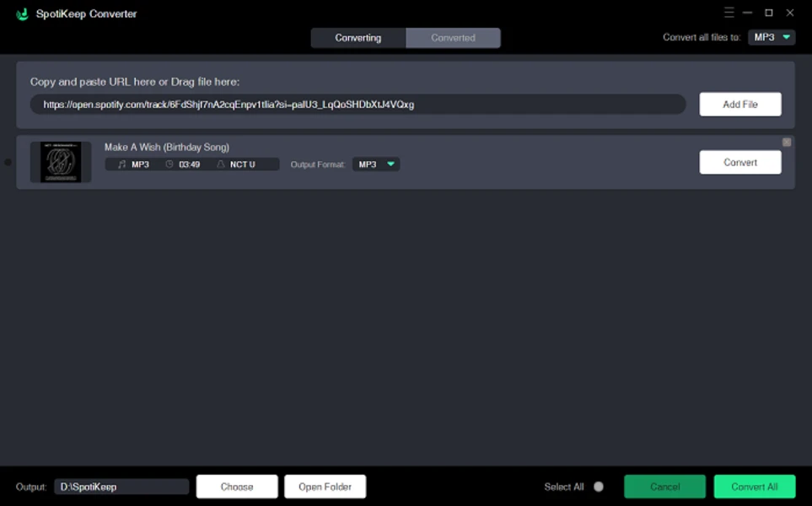
Task: Toggle the Select All radio button
Action: [598, 487]
